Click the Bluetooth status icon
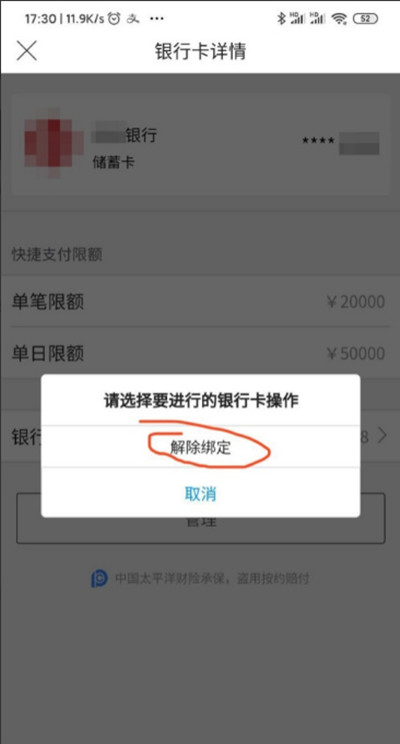Image resolution: width=400 pixels, height=744 pixels. tap(281, 19)
